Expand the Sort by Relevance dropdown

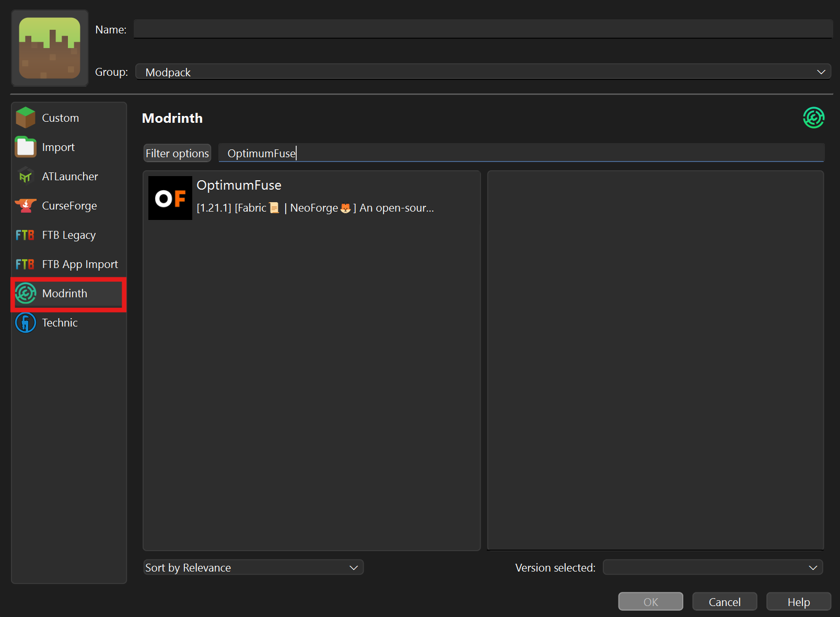[253, 567]
